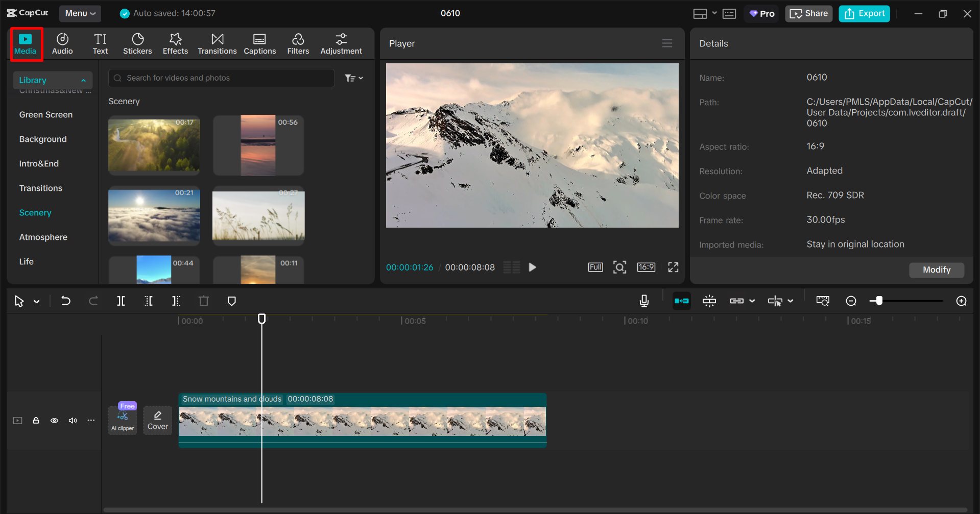The width and height of the screenshot is (980, 514).
Task: Record a voiceover with the microphone tool
Action: pyautogui.click(x=644, y=301)
